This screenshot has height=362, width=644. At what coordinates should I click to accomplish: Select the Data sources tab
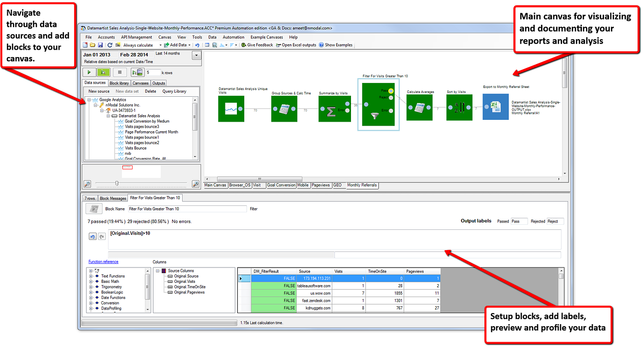click(x=95, y=82)
